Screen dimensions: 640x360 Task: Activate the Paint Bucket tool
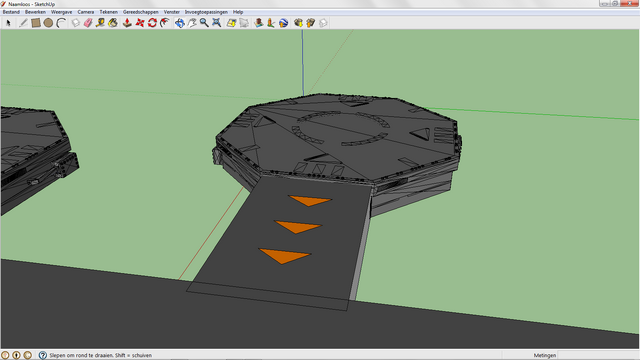113,23
